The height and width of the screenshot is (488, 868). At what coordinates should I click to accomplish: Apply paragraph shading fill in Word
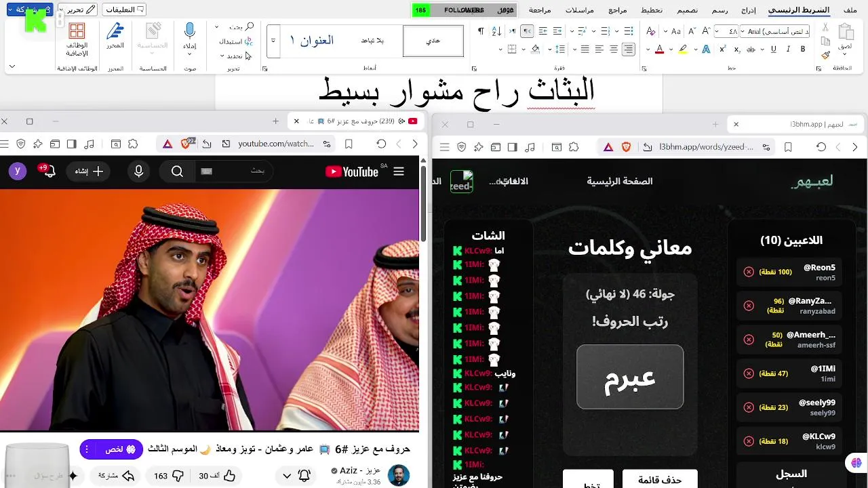point(535,49)
